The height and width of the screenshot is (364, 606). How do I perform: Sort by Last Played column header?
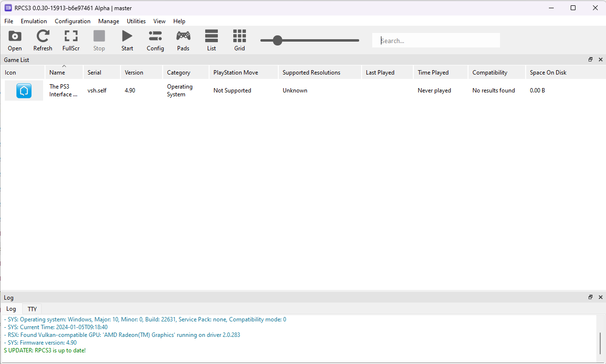(x=387, y=73)
